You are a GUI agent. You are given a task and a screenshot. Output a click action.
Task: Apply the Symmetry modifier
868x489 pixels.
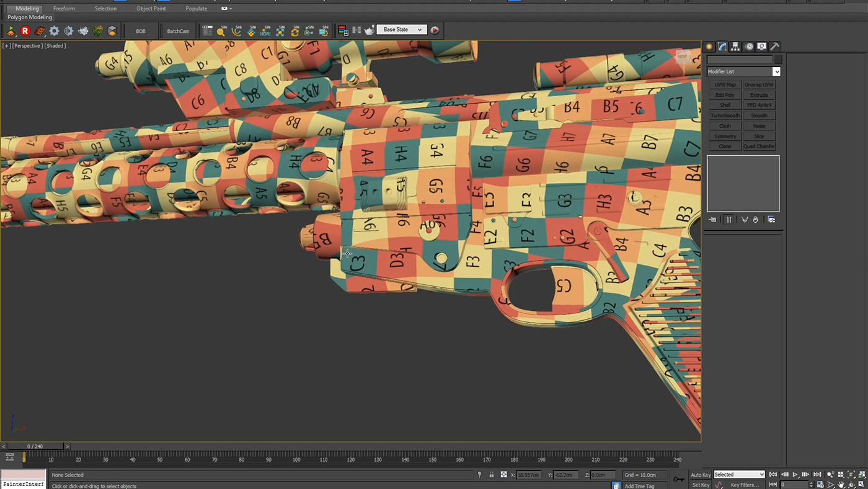click(725, 136)
